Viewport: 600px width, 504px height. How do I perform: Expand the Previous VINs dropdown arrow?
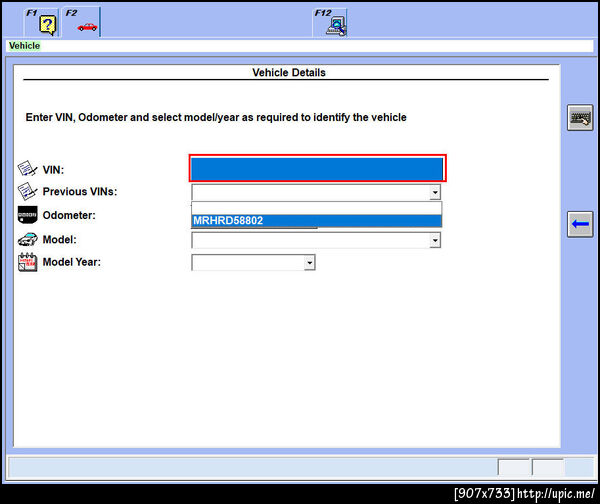435,192
